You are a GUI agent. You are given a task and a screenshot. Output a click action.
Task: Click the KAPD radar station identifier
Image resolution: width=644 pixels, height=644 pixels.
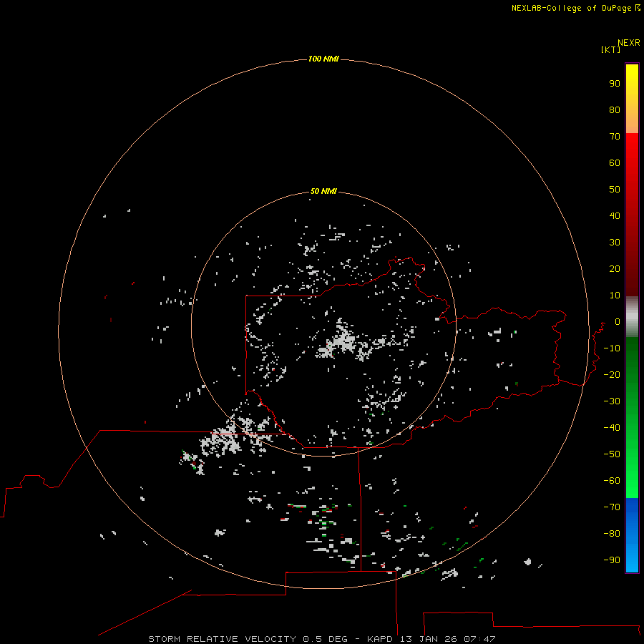[381, 639]
